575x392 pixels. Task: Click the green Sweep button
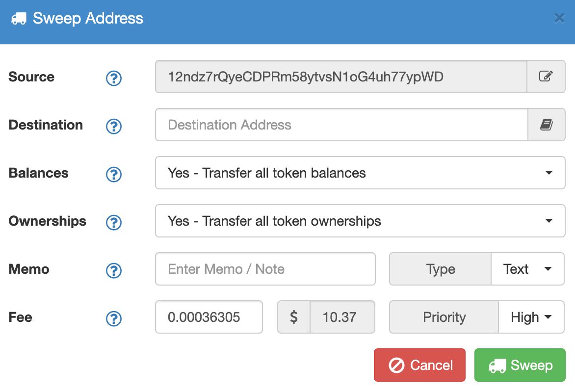click(x=520, y=365)
